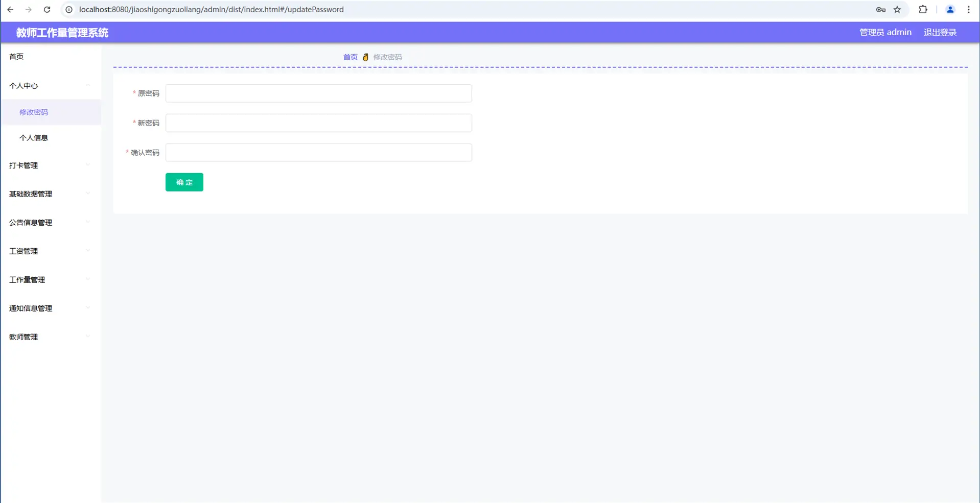The width and height of the screenshot is (980, 503).
Task: Click the hand icon in breadcrumb
Action: [365, 57]
